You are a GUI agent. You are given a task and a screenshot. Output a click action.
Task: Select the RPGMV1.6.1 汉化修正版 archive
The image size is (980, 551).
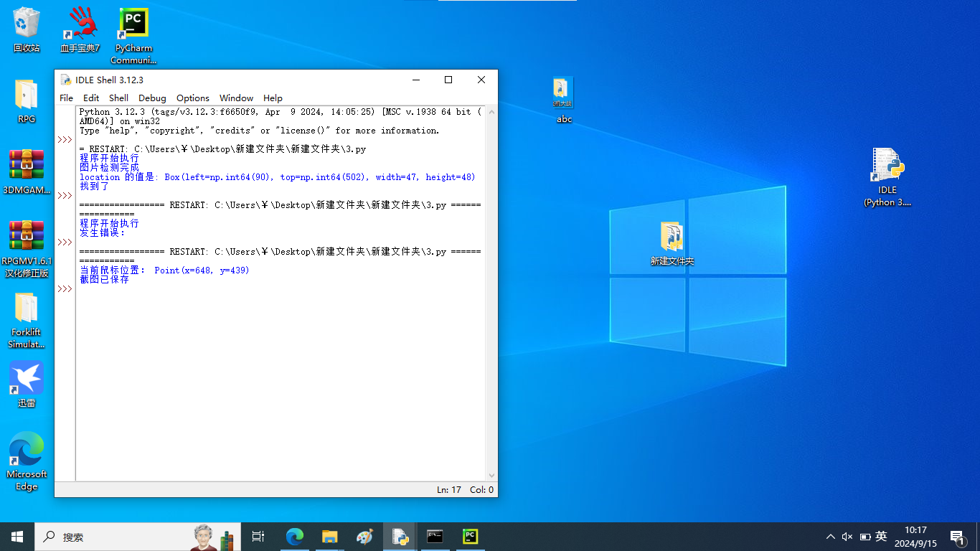click(27, 248)
